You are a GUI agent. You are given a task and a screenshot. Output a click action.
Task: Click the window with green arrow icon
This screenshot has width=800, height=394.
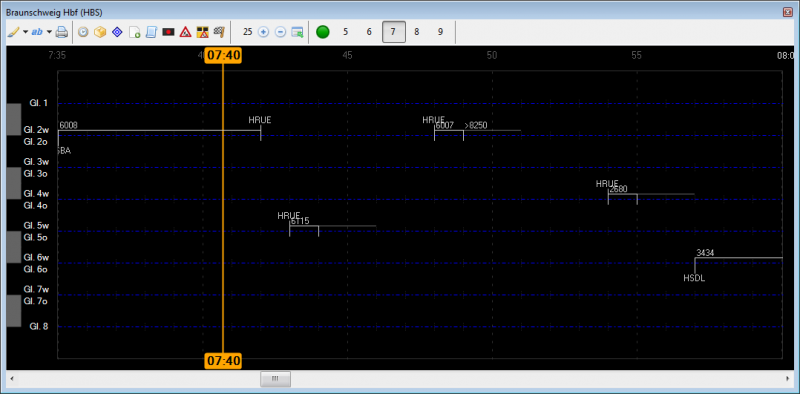(297, 32)
